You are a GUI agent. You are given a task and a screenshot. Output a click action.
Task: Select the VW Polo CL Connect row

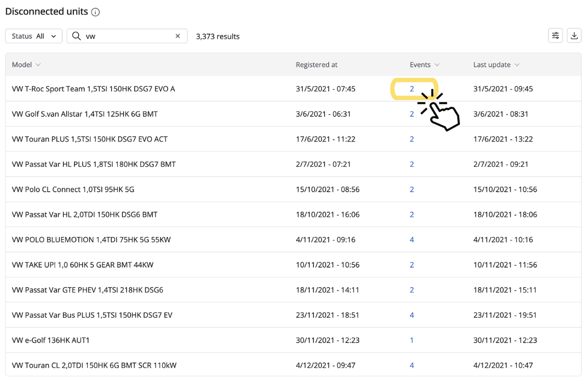(73, 189)
